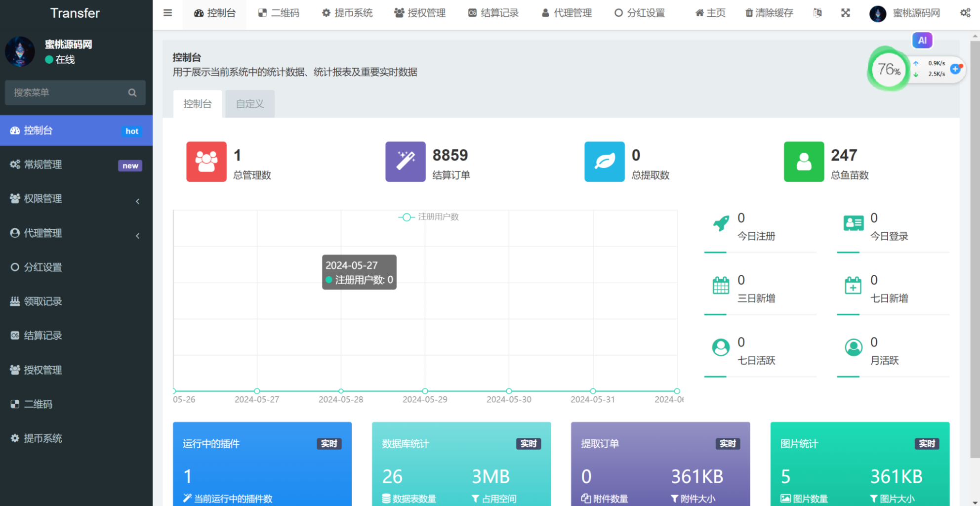Open the settings gears icon at top right
Image resolution: width=980 pixels, height=506 pixels.
[965, 13]
